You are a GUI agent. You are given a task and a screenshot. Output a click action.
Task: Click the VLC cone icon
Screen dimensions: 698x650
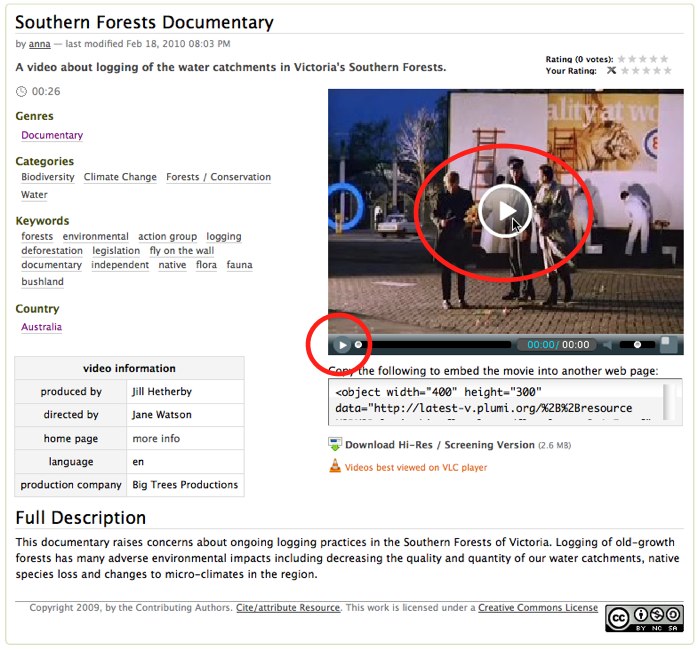click(335, 466)
